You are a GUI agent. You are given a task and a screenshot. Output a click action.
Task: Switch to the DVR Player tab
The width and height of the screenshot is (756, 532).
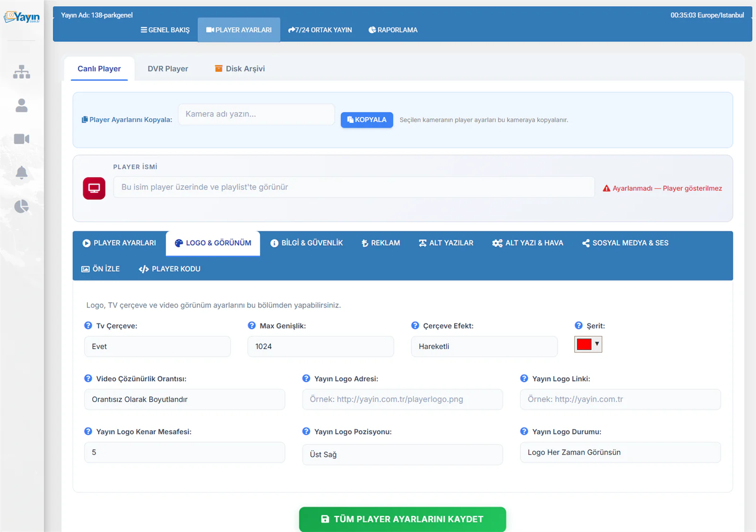[x=168, y=69]
